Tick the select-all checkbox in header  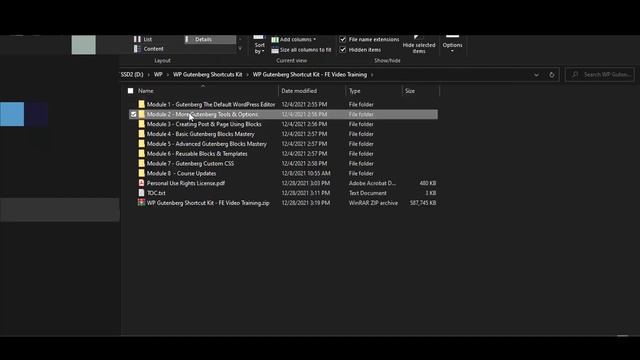[x=130, y=91]
